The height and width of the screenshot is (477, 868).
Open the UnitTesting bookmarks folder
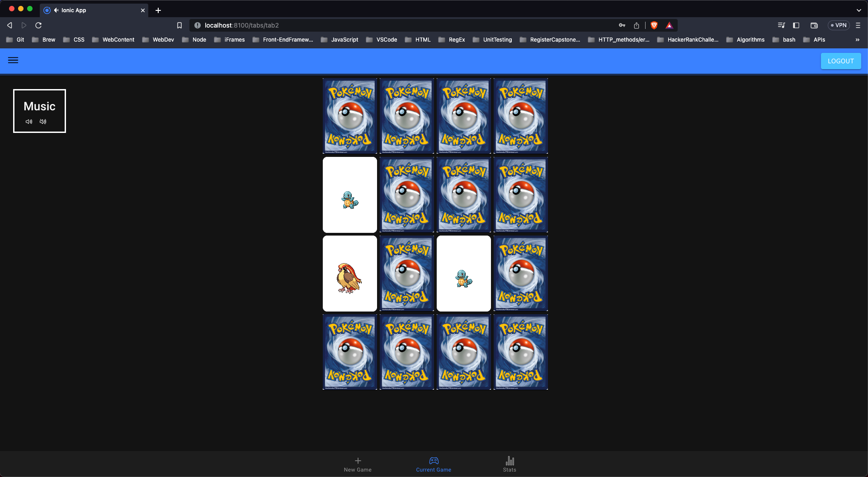(x=492, y=40)
